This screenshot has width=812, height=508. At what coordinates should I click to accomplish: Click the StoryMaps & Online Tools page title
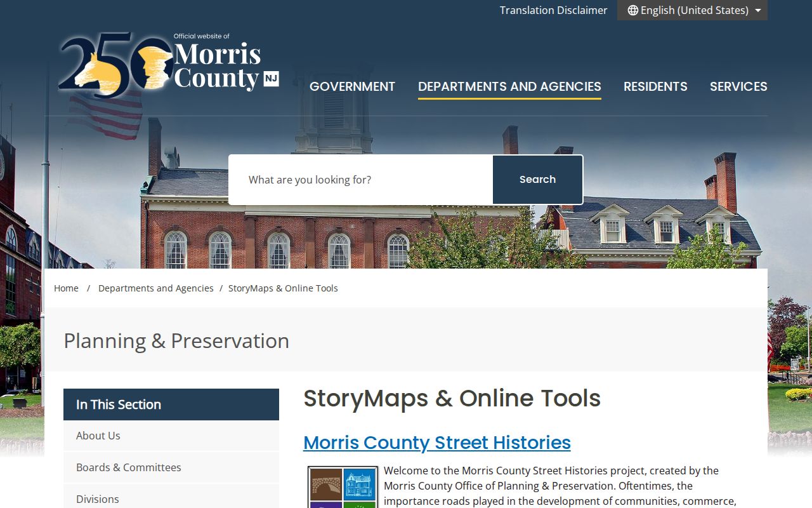click(452, 398)
